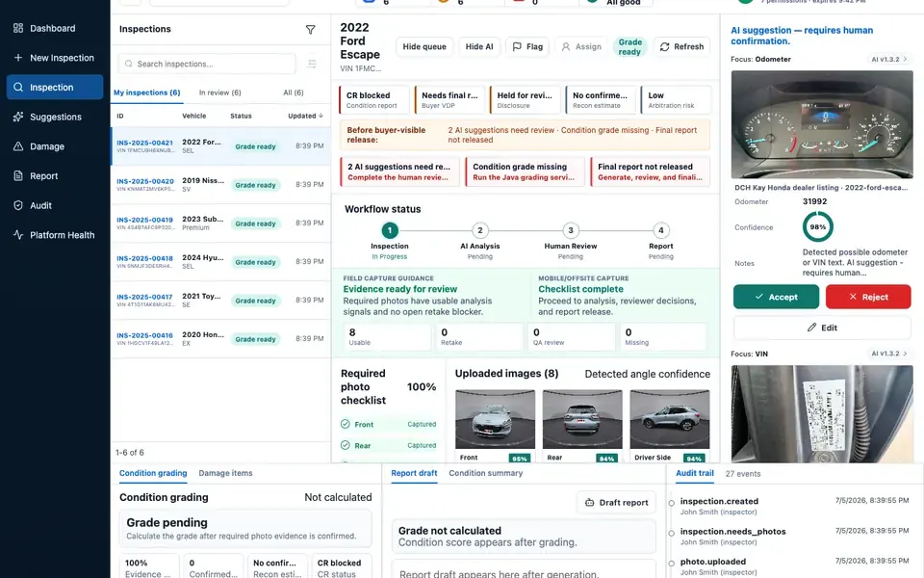Click the Front captured check icon
The height and width of the screenshot is (578, 924).
tap(346, 424)
